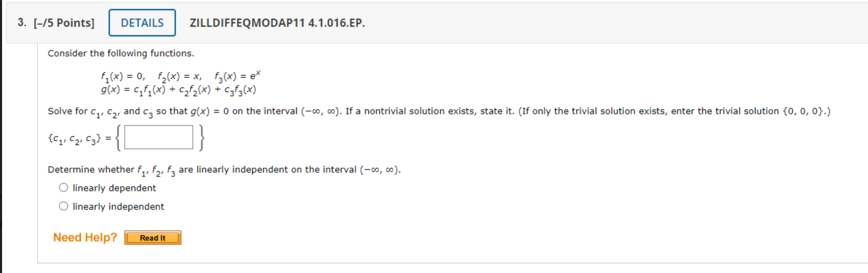The image size is (868, 273).
Task: Click the Need Help? label
Action: 85,237
